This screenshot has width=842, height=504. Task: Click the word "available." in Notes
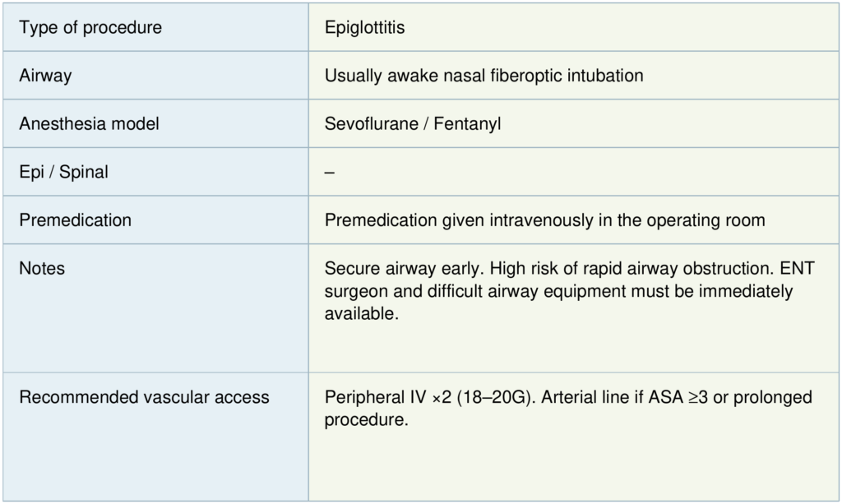click(x=362, y=314)
